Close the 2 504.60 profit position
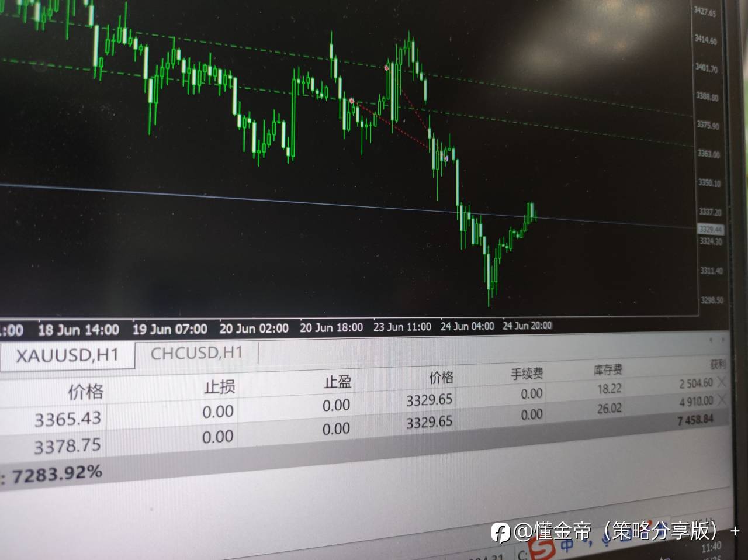The image size is (748, 560). (722, 382)
